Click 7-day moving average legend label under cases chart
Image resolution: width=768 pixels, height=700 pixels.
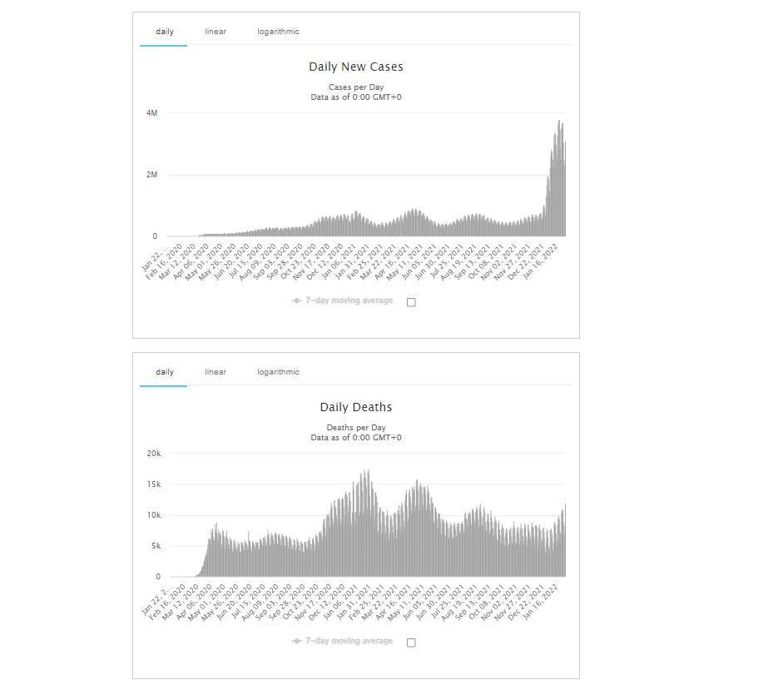349,300
